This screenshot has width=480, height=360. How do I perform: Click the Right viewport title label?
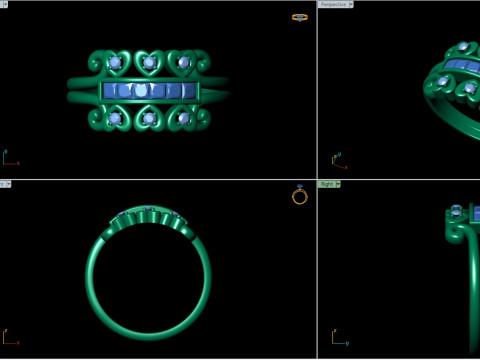point(327,184)
